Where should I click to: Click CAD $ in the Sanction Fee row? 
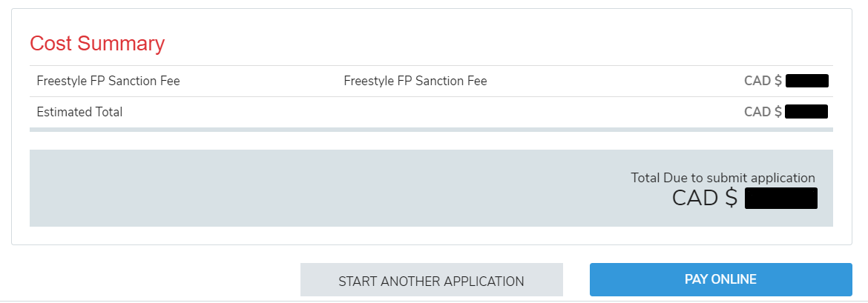coord(763,81)
